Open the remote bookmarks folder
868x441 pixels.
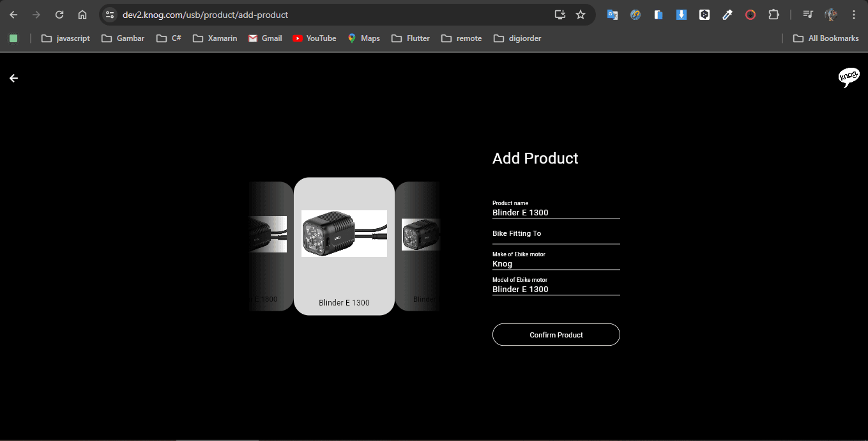coord(461,38)
